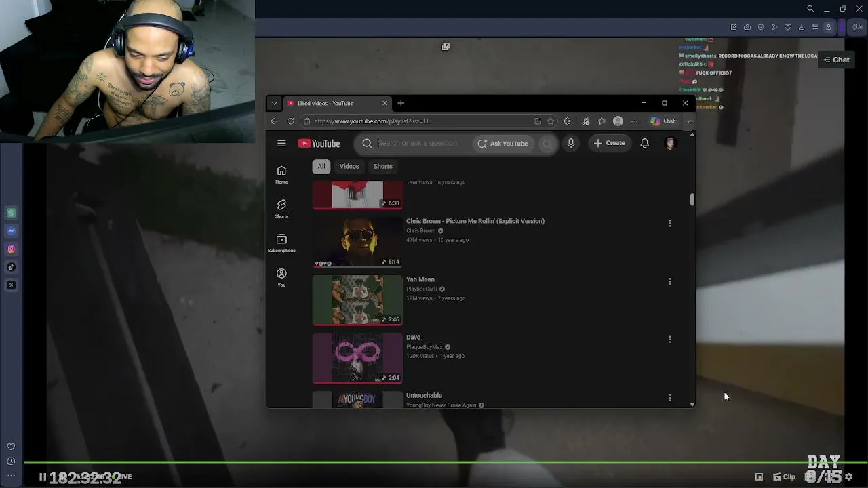
Task: Click the history clock icon in left sidebar
Action: (x=11, y=462)
